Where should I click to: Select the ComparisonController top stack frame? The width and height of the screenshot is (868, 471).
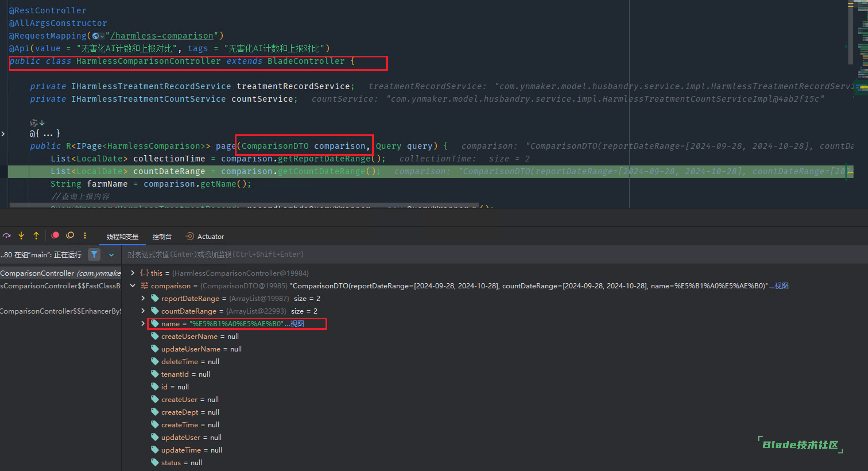(61, 273)
